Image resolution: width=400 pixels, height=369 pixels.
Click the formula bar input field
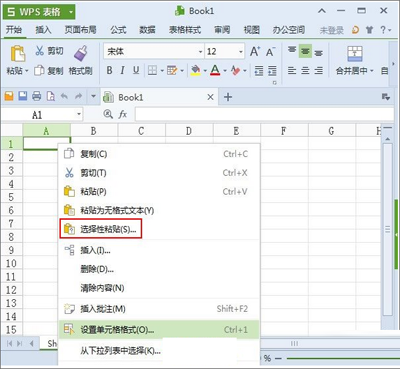[x=264, y=114]
